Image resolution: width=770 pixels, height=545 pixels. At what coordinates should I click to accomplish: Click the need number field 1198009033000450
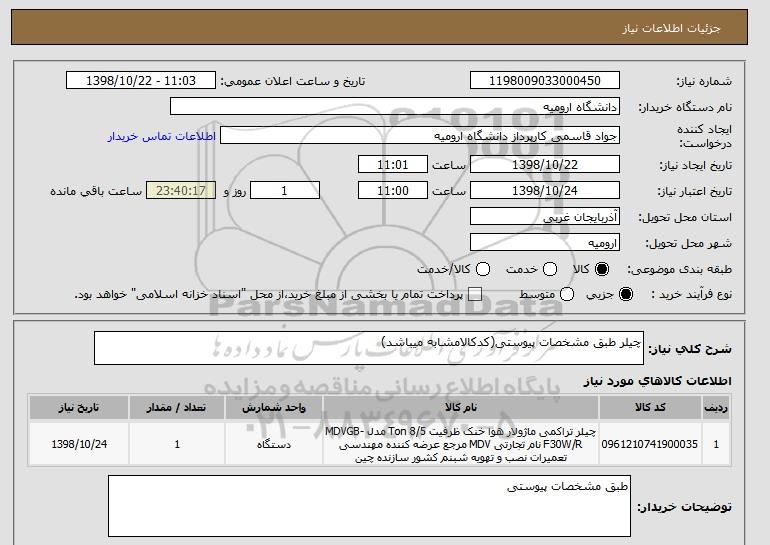tap(545, 80)
